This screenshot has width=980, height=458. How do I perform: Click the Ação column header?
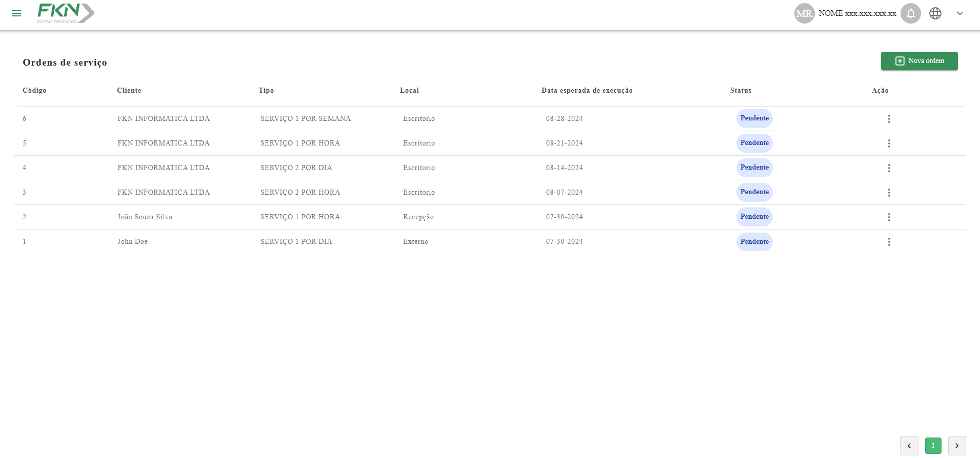880,90
